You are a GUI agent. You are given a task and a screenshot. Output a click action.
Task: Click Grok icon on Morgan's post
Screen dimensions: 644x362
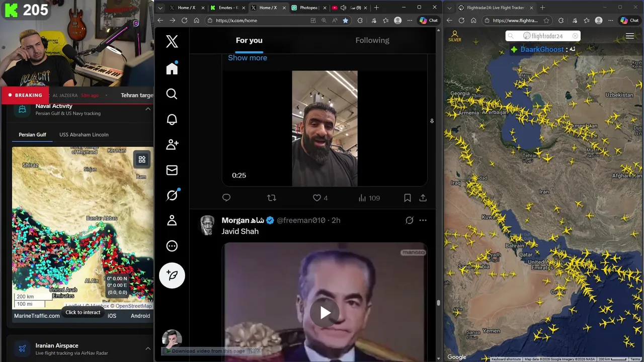click(410, 220)
